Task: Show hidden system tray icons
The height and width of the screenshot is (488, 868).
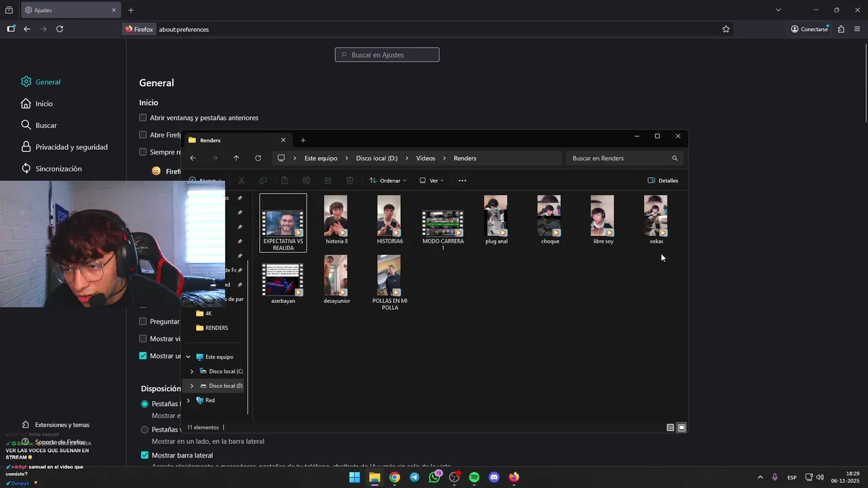Action: [759, 477]
